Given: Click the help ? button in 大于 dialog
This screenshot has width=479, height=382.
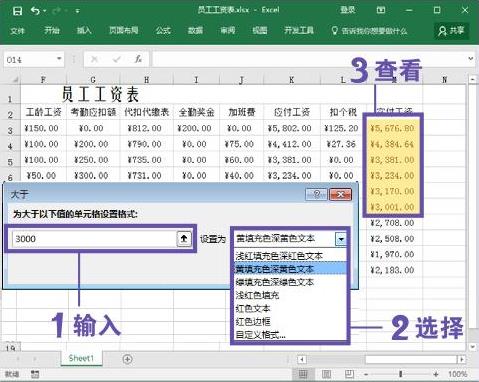Looking at the screenshot, I should tap(316, 194).
